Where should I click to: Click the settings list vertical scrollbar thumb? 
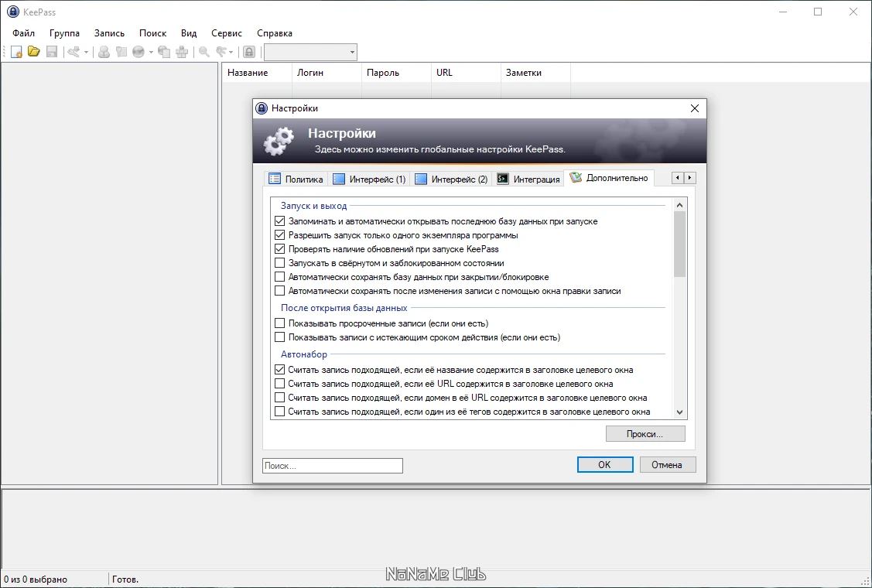coord(679,244)
